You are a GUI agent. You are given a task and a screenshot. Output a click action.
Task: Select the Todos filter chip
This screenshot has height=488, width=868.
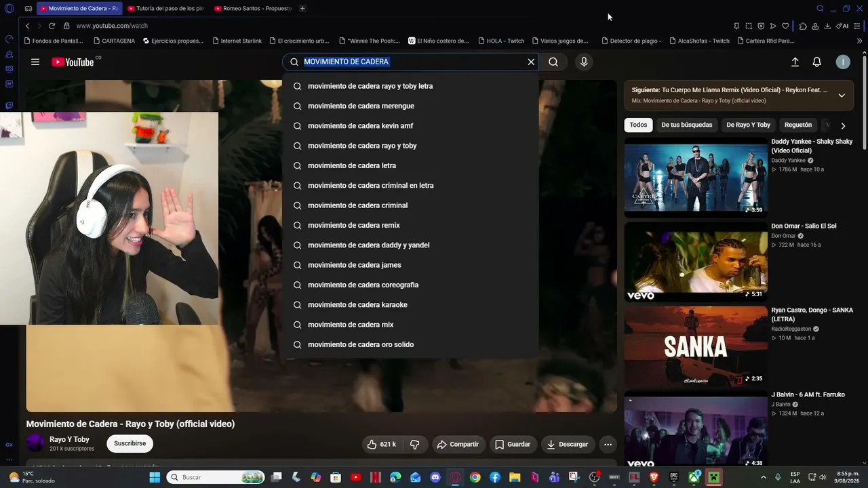pos(638,125)
